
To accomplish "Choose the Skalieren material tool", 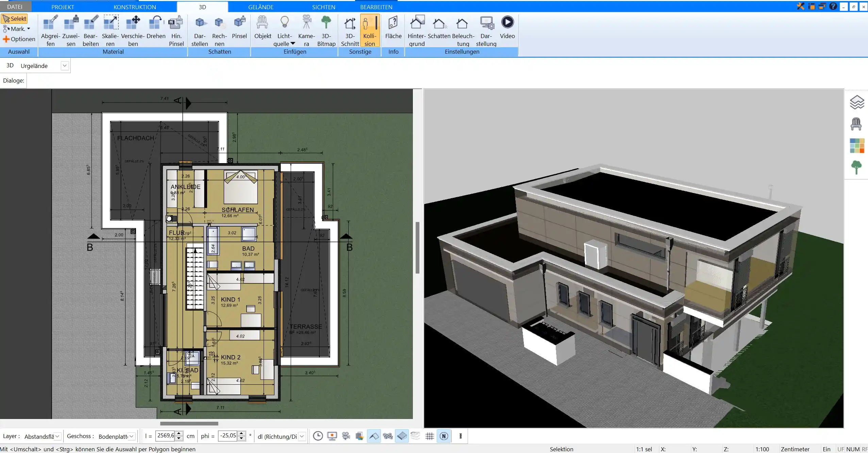I will tap(111, 31).
